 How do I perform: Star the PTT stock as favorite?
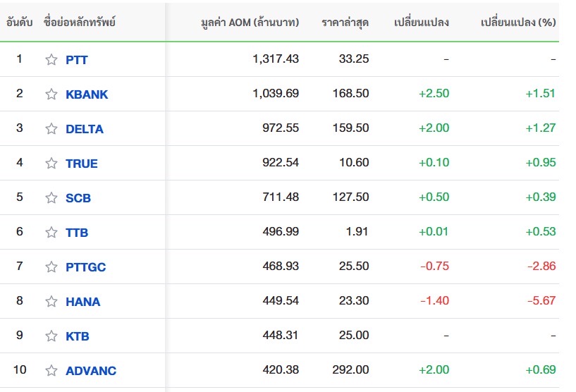point(51,60)
